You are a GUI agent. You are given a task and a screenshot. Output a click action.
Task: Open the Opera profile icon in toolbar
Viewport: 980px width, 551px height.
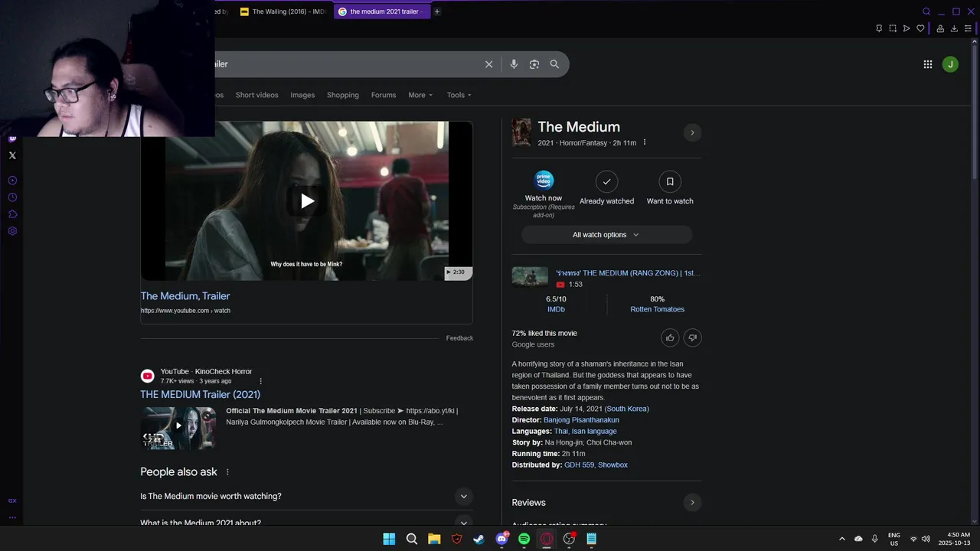tap(939, 28)
